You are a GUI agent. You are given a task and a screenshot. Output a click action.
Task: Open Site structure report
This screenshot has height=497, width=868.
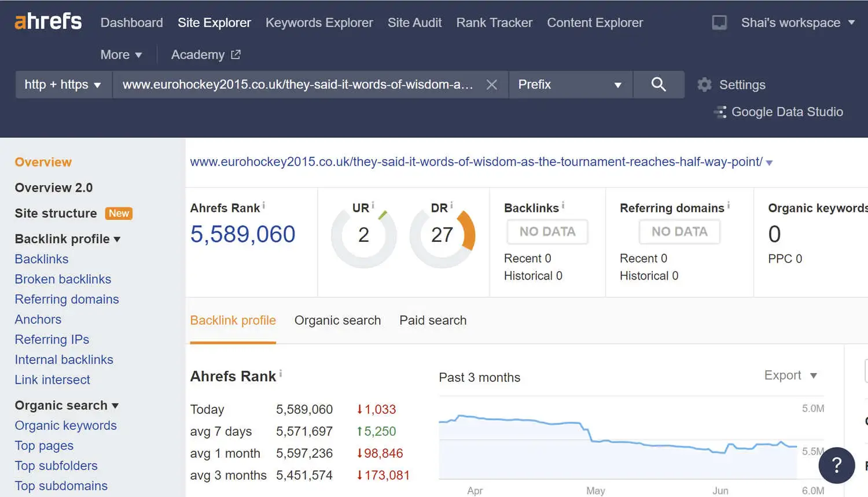[x=56, y=213]
